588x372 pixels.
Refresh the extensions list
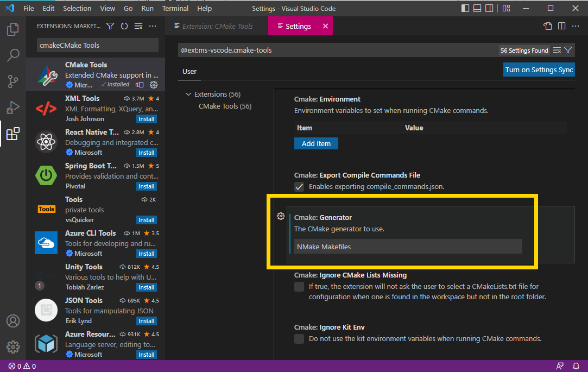pyautogui.click(x=124, y=26)
